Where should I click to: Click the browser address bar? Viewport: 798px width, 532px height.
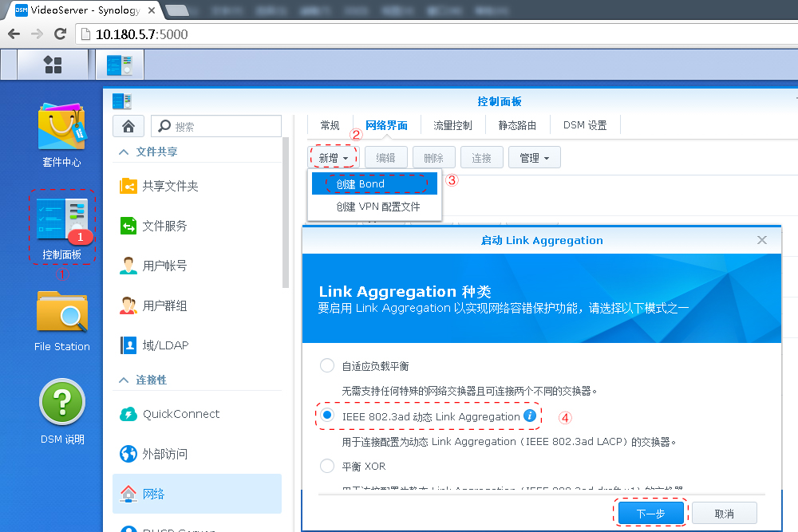tap(239, 35)
